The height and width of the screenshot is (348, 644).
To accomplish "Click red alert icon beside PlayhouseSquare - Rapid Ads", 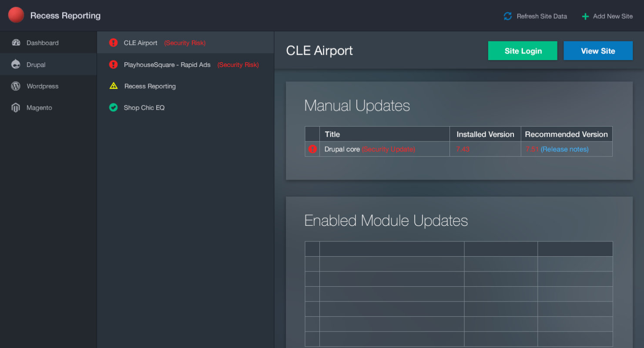I will pyautogui.click(x=114, y=64).
